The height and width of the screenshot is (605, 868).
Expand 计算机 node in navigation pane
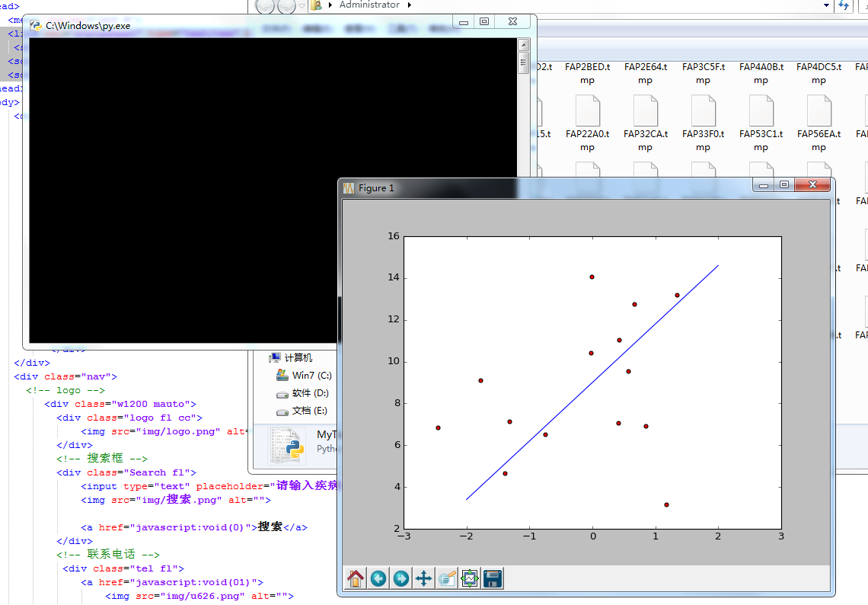point(263,358)
